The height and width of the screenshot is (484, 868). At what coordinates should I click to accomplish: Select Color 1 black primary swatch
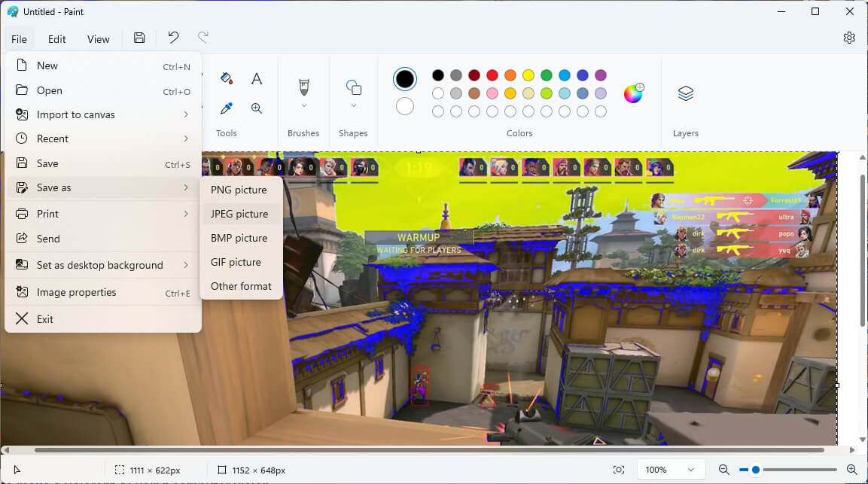(405, 78)
